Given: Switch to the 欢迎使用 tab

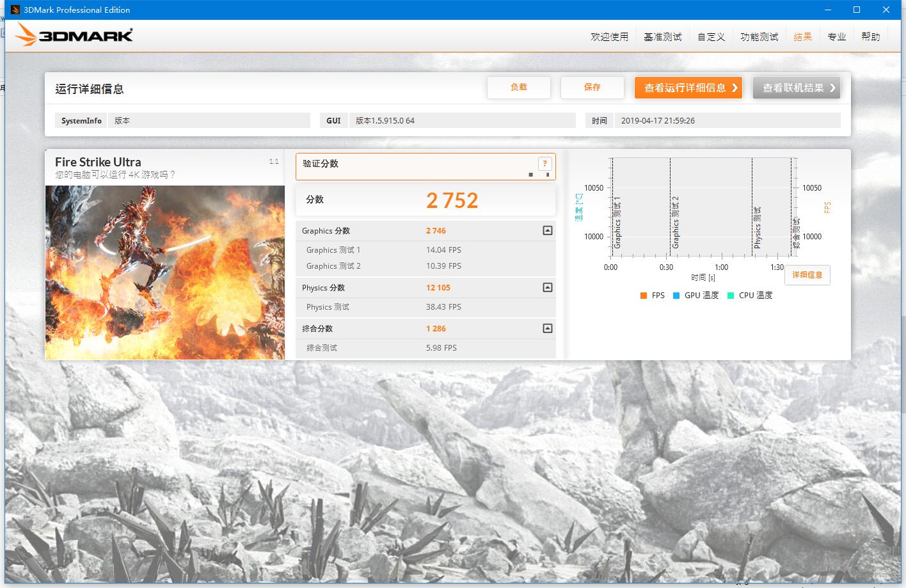Looking at the screenshot, I should click(x=609, y=36).
